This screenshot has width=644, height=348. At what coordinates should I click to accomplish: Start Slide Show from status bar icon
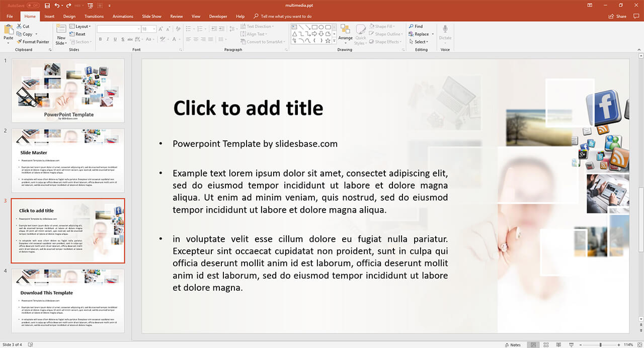[571, 344]
